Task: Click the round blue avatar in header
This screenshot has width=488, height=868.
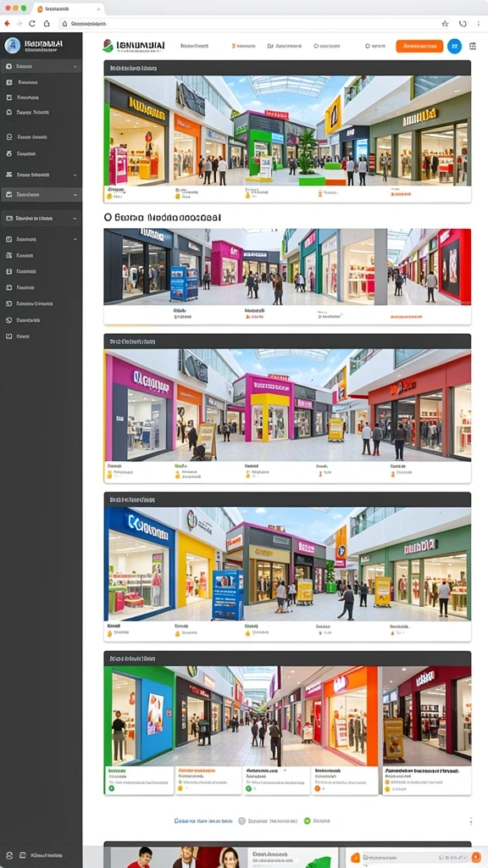Action: [x=454, y=46]
